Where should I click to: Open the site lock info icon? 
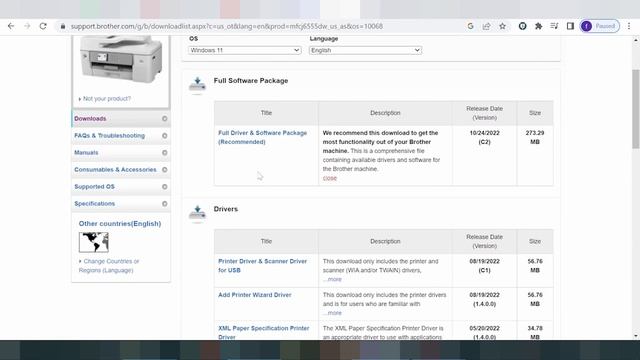coord(62,26)
